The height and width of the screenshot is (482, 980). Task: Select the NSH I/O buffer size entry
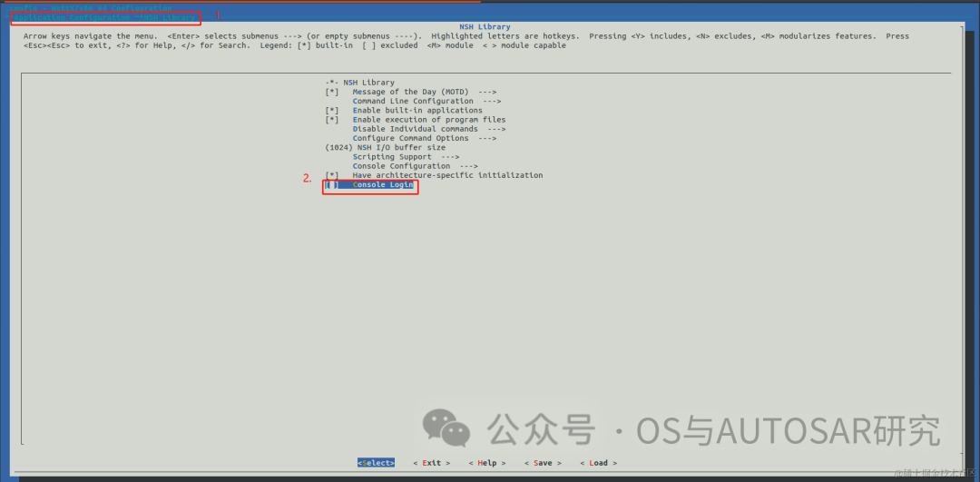[x=386, y=148]
